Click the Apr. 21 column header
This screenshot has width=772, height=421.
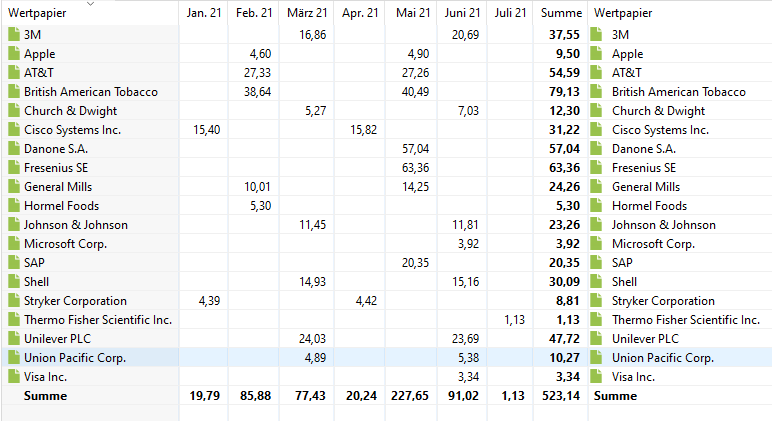(x=360, y=13)
